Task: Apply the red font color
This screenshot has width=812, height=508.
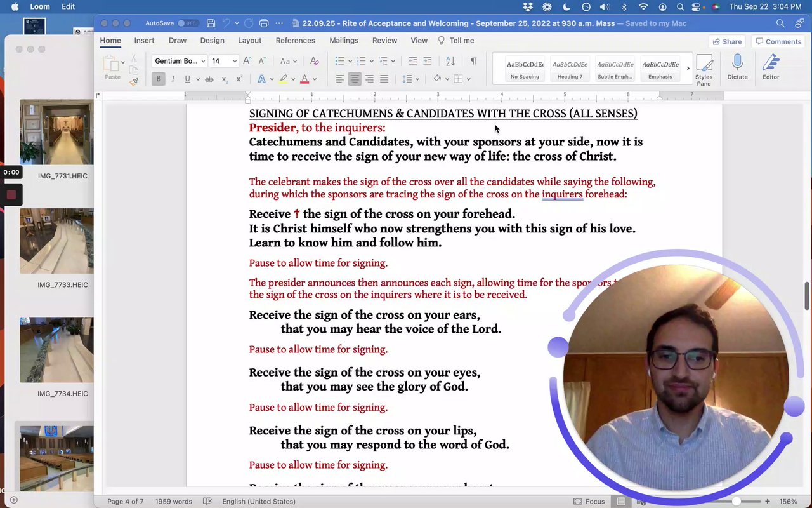Action: (x=304, y=79)
